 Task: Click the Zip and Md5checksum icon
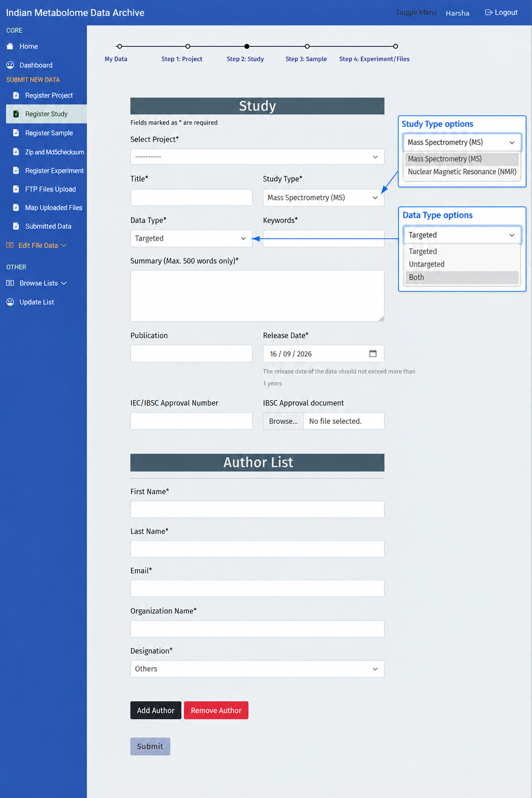pyautogui.click(x=16, y=152)
